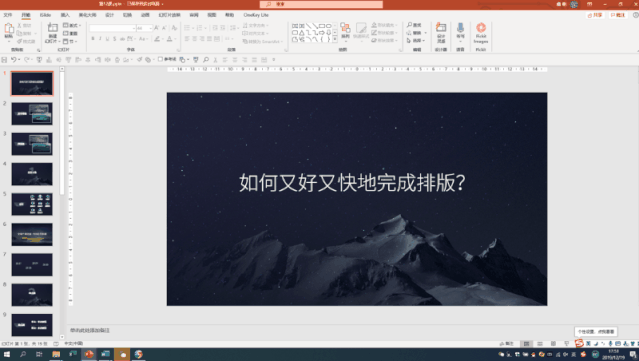This screenshot has height=361, width=639.
Task: Switch to Reading view in the status bar
Action: pyautogui.click(x=553, y=343)
